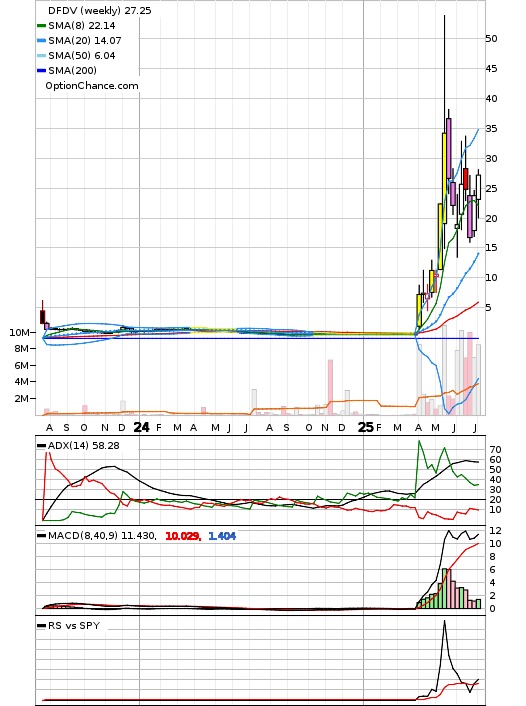
Task: Select the RS vs SPY panel label
Action: tap(74, 625)
